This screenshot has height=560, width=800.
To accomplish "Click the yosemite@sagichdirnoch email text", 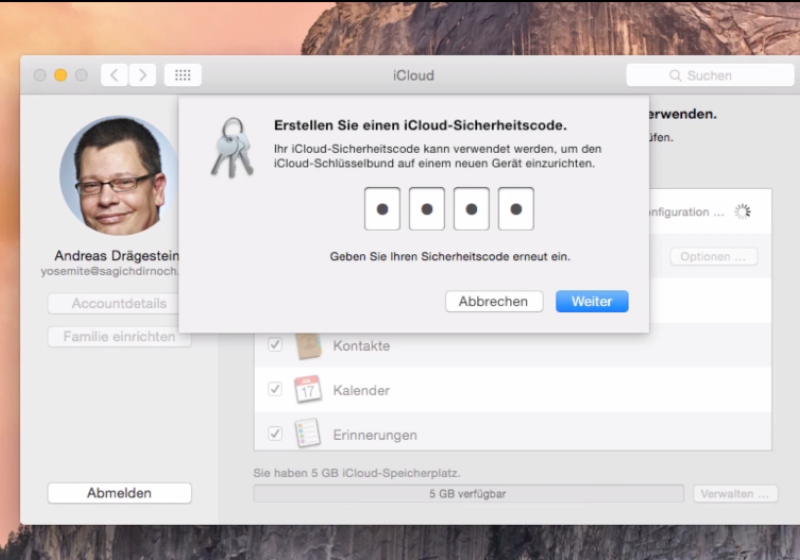I will tap(110, 271).
